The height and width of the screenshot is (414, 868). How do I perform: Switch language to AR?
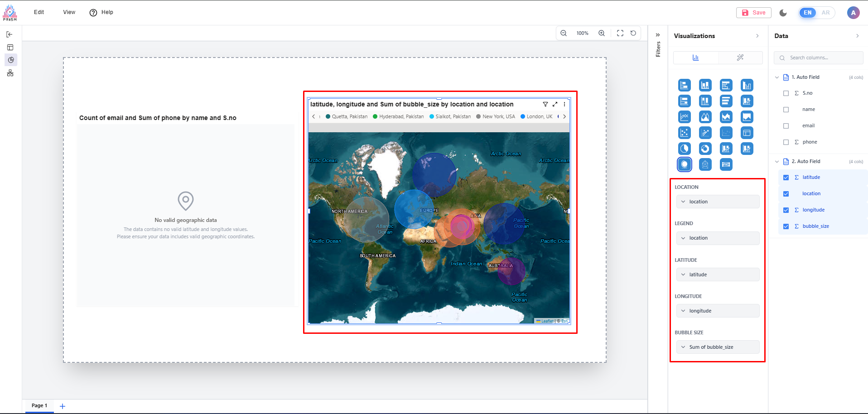tap(825, 13)
